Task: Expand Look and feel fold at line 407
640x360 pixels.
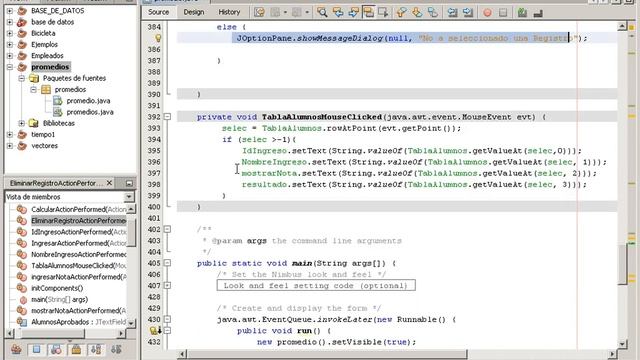Action: point(167,285)
